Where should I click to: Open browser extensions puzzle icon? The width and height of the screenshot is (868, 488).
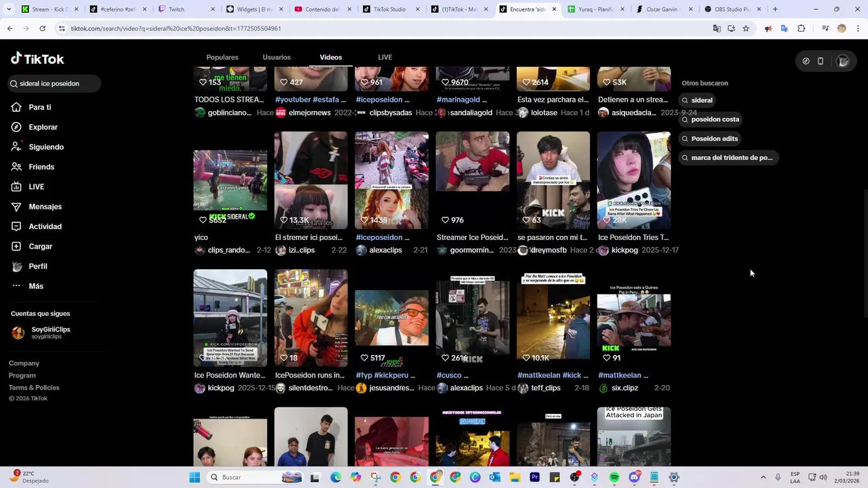[802, 28]
